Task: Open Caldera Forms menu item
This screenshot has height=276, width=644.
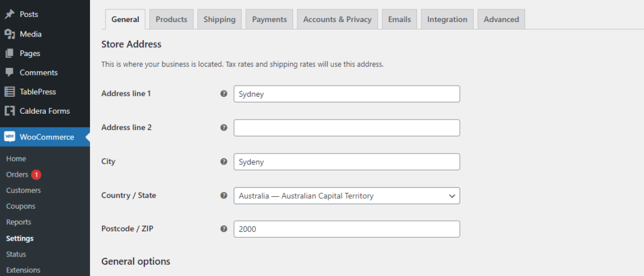Action: click(45, 111)
